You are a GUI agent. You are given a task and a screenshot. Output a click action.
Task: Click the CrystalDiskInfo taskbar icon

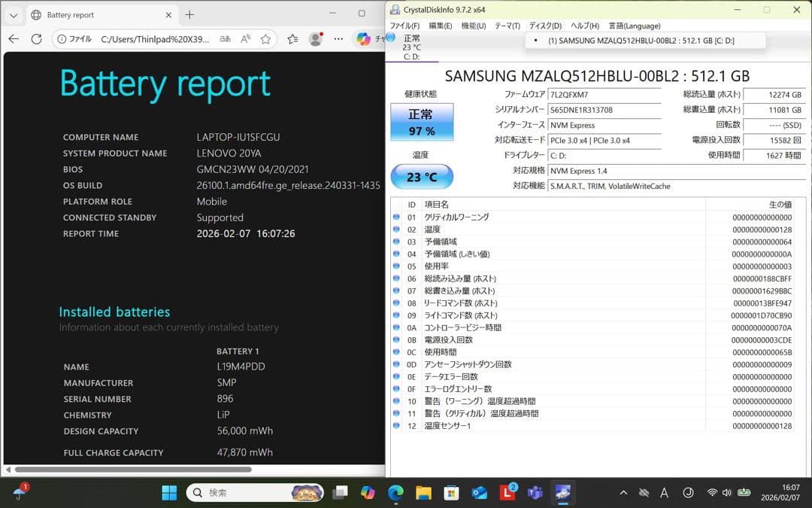[x=563, y=492]
